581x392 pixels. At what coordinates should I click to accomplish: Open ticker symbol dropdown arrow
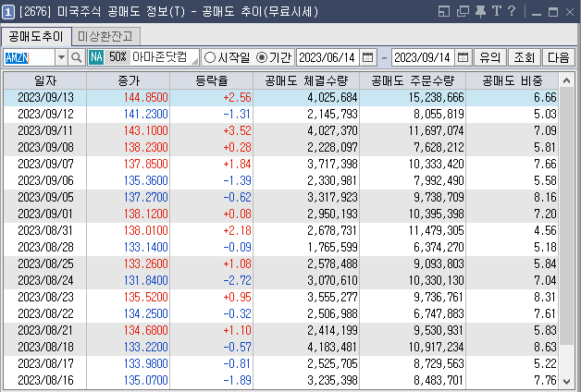[x=61, y=57]
